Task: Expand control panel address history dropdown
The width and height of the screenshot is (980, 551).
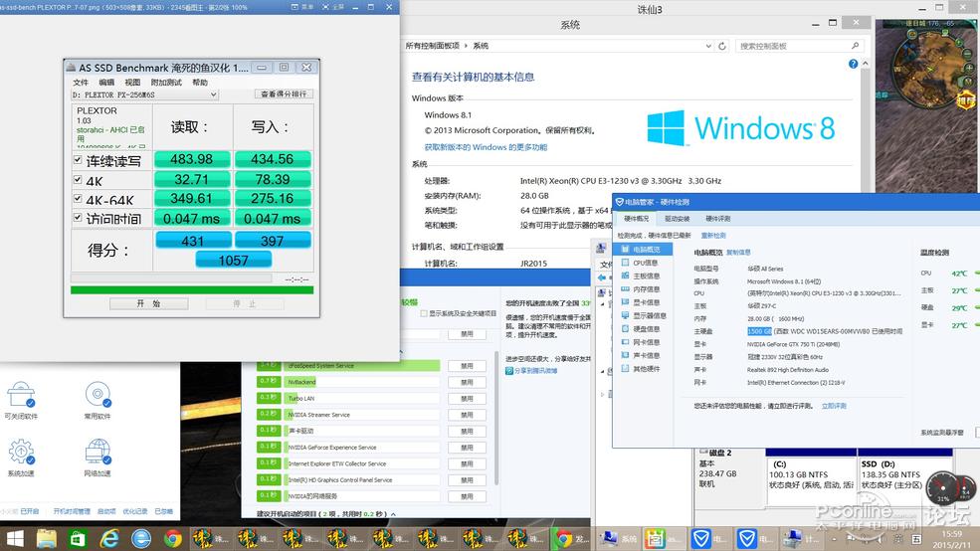Action: tap(708, 46)
